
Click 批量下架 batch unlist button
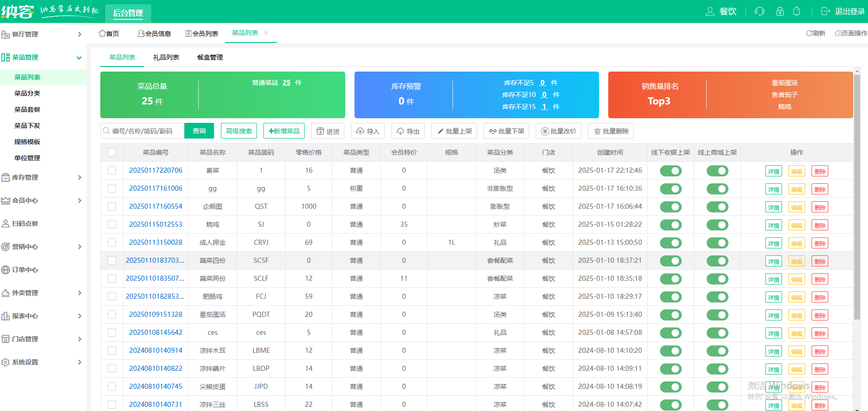coord(507,131)
